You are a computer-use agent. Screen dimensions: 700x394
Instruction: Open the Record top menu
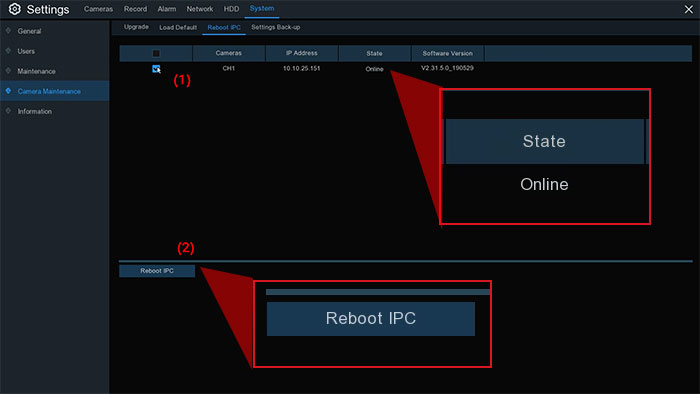pyautogui.click(x=135, y=9)
